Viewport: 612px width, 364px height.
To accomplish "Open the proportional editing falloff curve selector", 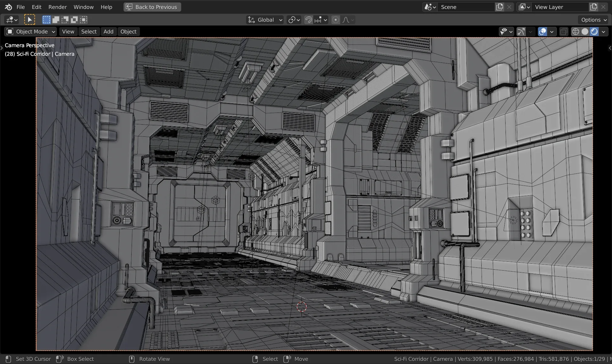I will tap(347, 19).
